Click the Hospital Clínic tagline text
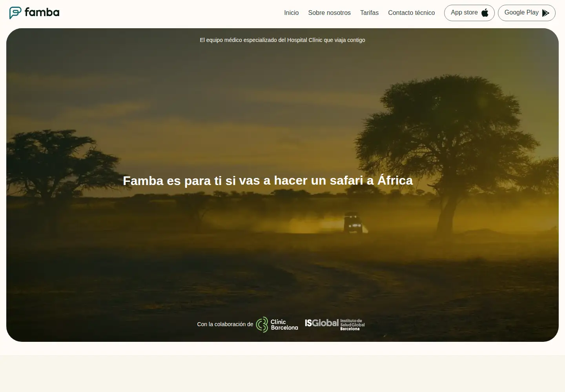This screenshot has width=565, height=392. tap(282, 40)
